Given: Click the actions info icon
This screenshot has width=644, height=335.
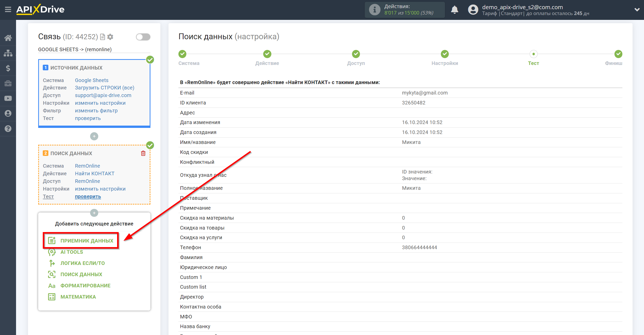Looking at the screenshot, I should 374,10.
